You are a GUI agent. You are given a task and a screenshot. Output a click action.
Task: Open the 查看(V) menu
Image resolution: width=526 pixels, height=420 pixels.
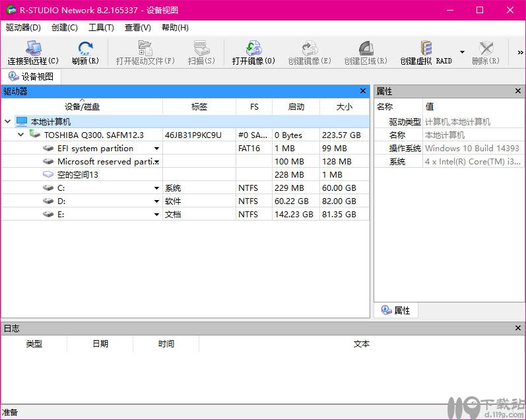pyautogui.click(x=137, y=28)
